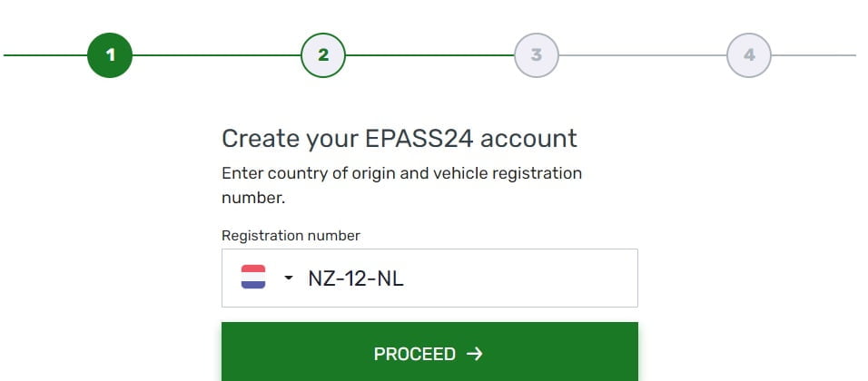Expand the country selector caret arrow
868x381 pixels.
pyautogui.click(x=289, y=278)
